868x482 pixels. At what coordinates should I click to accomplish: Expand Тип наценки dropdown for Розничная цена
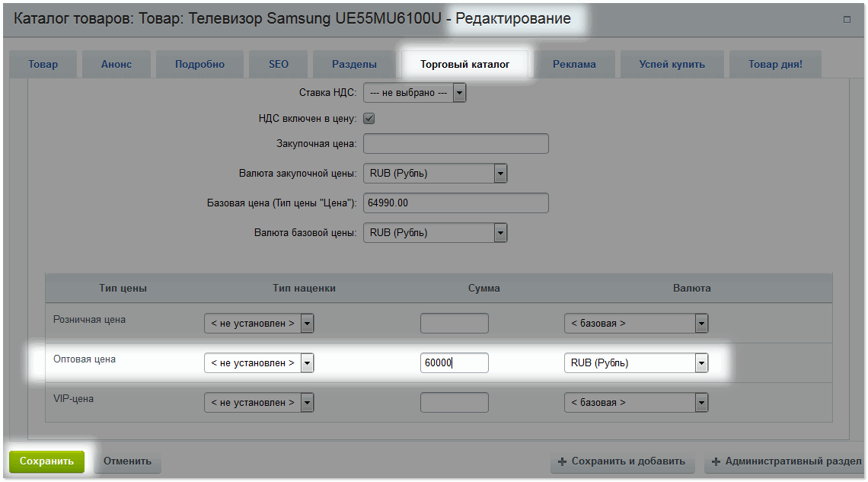pos(259,323)
